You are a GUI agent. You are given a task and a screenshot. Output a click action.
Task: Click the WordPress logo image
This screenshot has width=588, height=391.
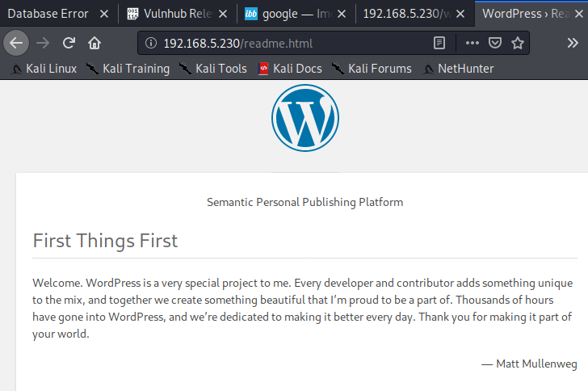[305, 118]
